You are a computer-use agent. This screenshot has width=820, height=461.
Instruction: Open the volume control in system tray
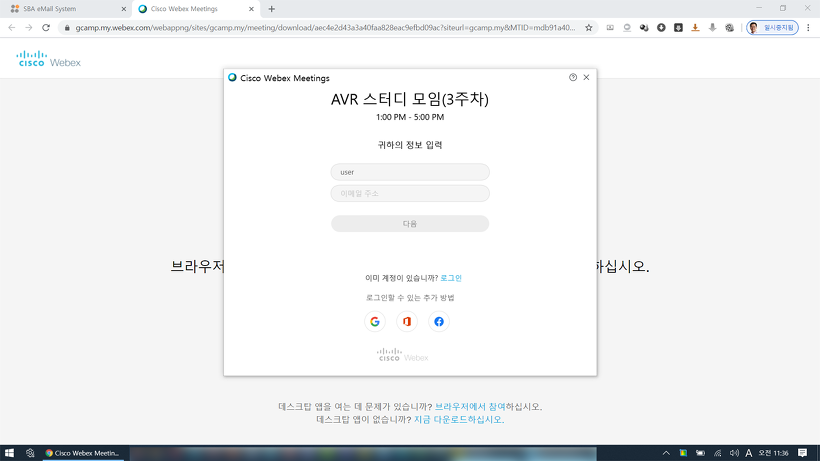click(x=734, y=453)
